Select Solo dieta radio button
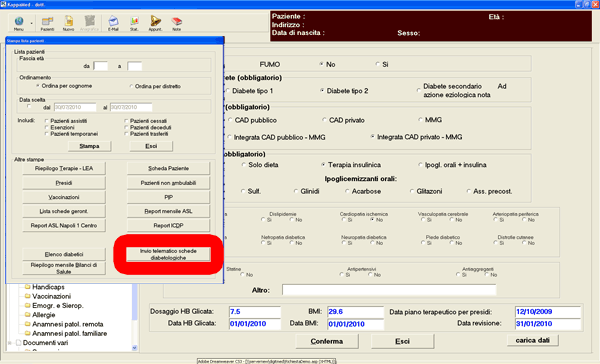 point(243,165)
